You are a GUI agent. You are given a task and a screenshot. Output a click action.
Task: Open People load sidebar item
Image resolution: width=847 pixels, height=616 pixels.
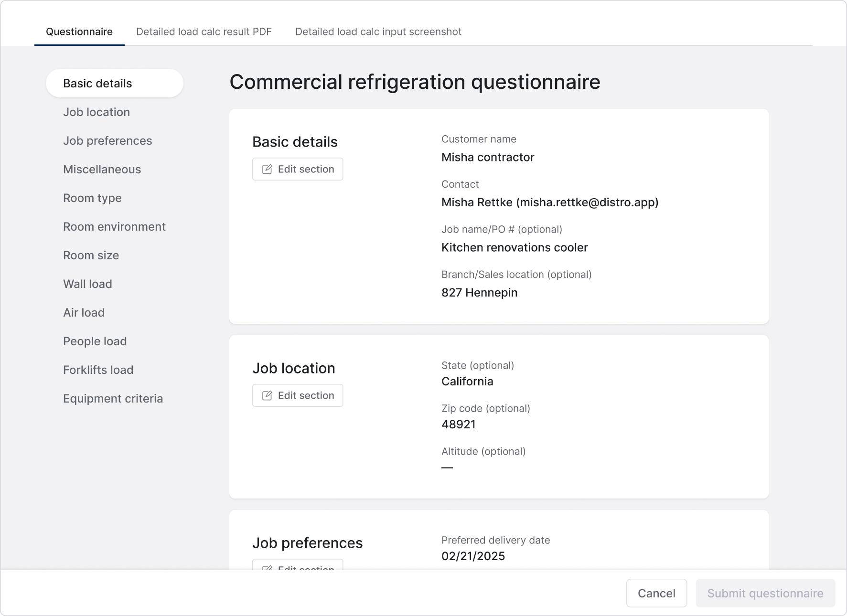click(95, 341)
